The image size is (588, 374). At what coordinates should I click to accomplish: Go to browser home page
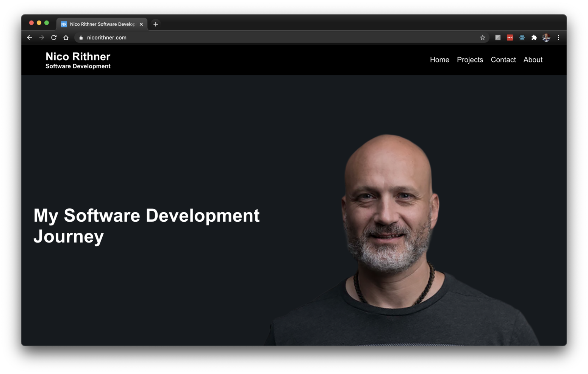[x=66, y=37]
